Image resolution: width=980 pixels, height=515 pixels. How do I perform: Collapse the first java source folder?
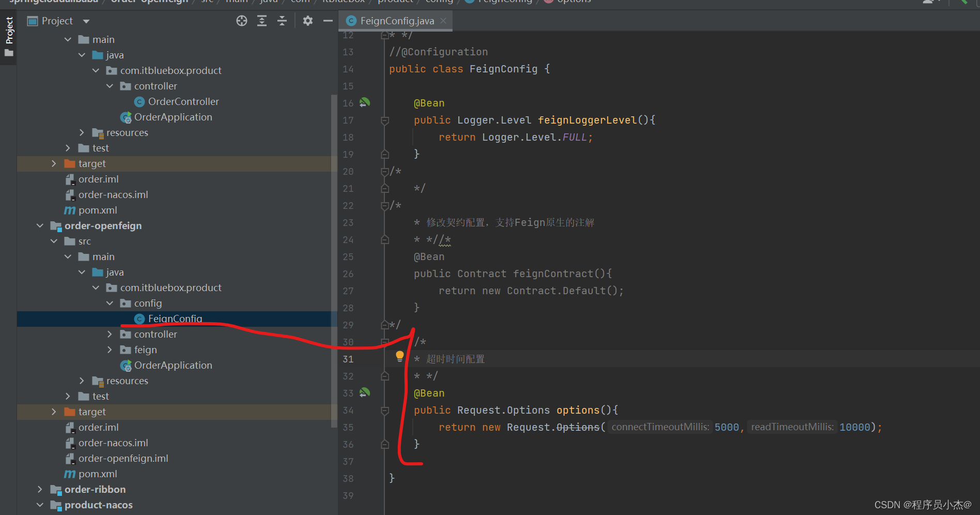click(x=82, y=55)
